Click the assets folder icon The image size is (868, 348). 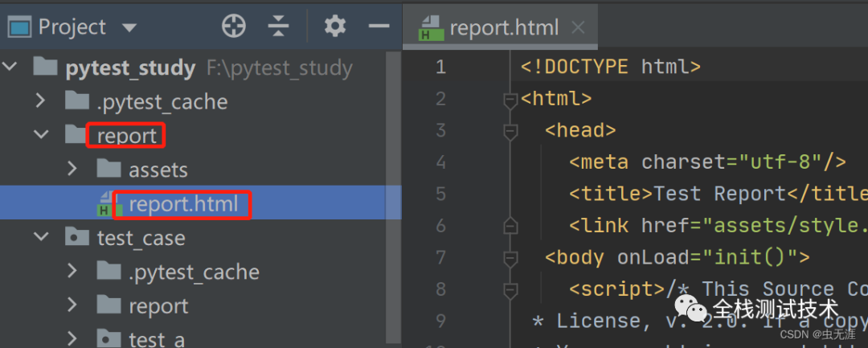click(108, 168)
